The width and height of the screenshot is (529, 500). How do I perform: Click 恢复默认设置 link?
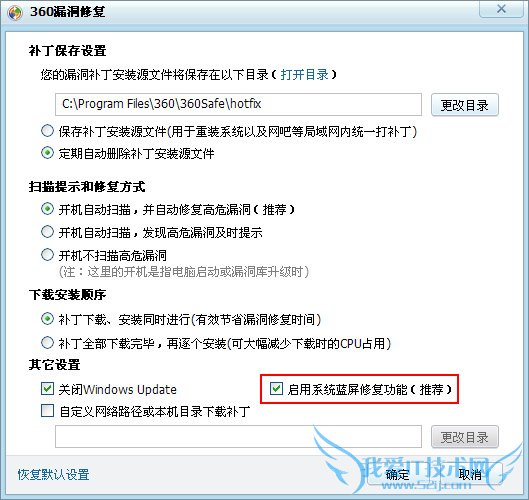pyautogui.click(x=53, y=475)
